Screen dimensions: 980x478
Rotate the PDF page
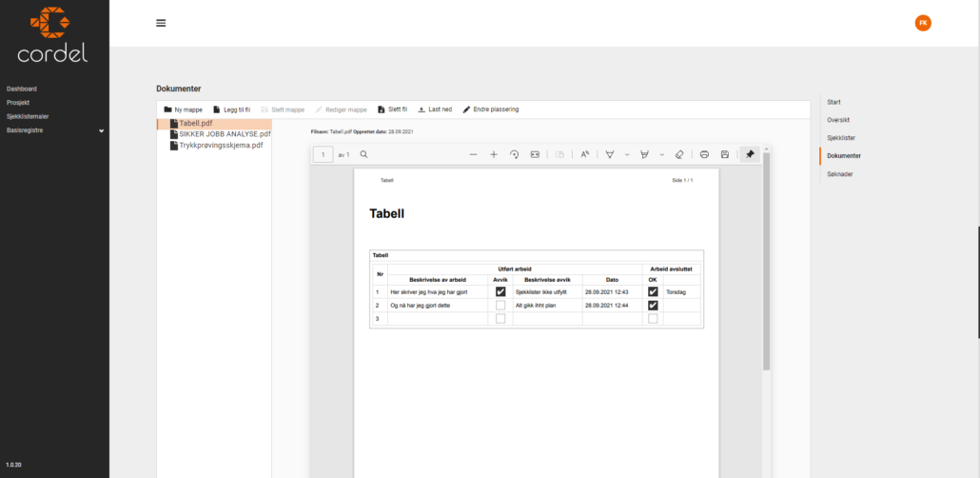click(x=515, y=154)
